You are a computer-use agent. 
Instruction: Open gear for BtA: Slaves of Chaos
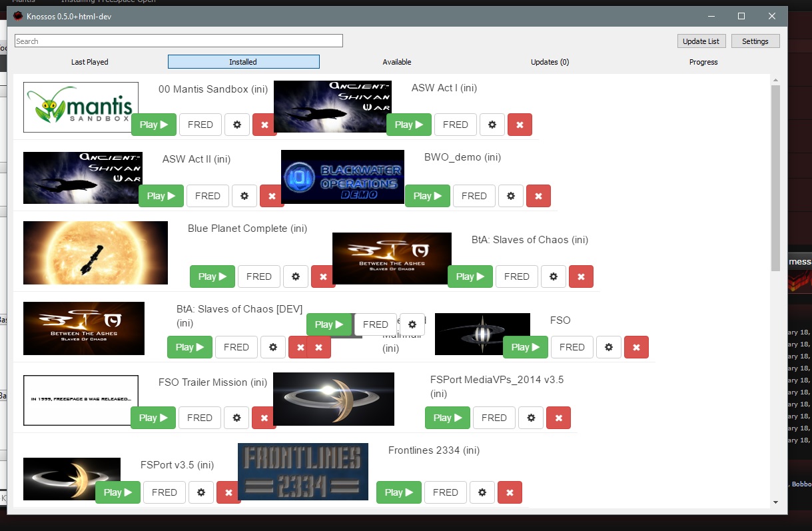[x=554, y=276]
